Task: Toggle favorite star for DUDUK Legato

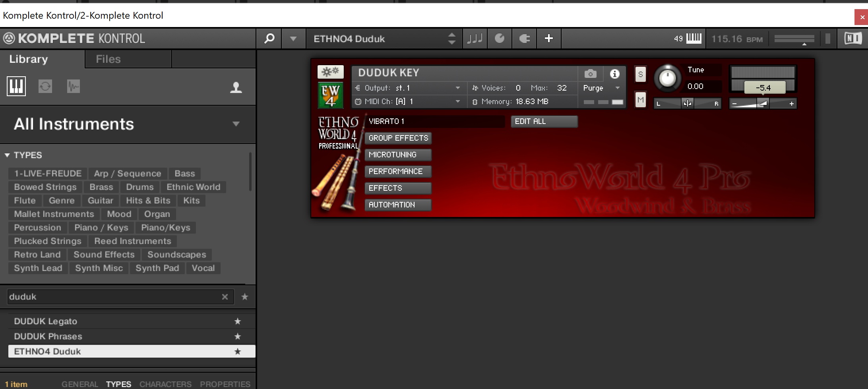Action: coord(238,321)
